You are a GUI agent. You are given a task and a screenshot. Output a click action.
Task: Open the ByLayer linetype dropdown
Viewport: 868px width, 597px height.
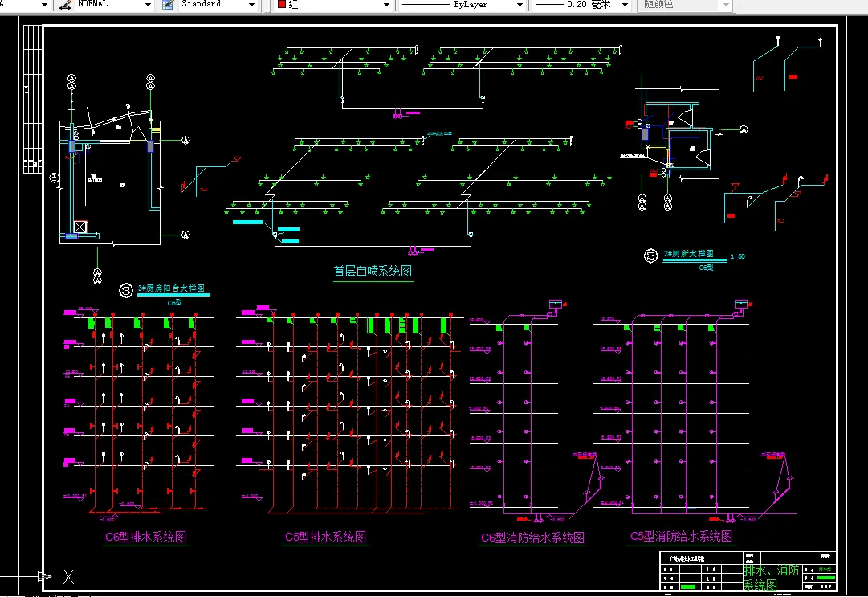[x=520, y=5]
